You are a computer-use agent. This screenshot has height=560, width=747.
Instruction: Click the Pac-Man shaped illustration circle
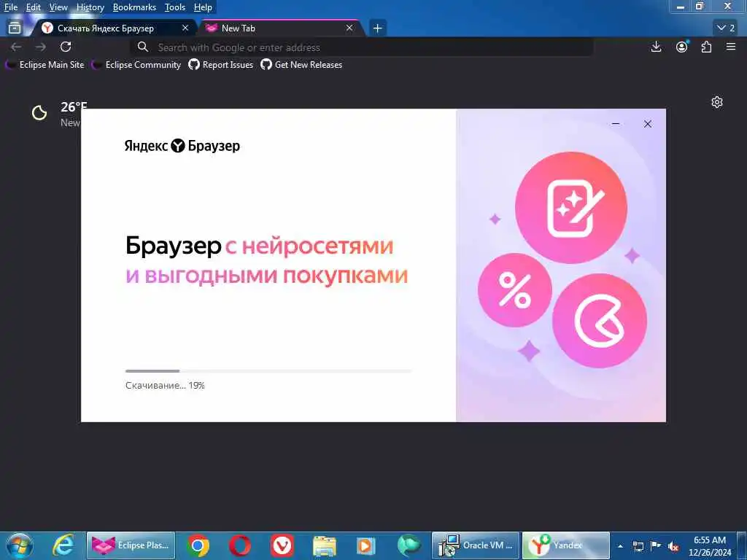pyautogui.click(x=600, y=321)
